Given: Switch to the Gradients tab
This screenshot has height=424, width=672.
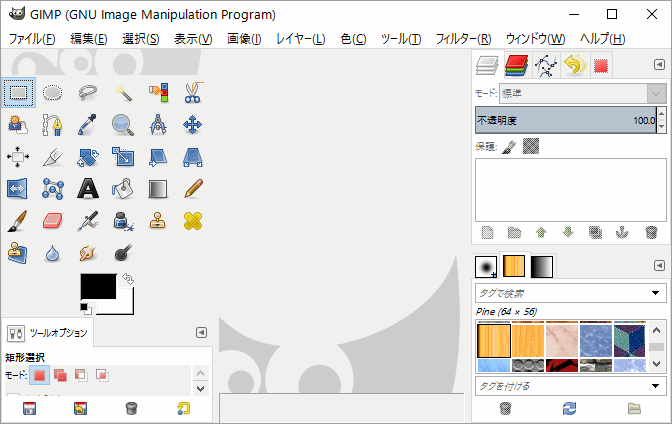Looking at the screenshot, I should tap(542, 266).
